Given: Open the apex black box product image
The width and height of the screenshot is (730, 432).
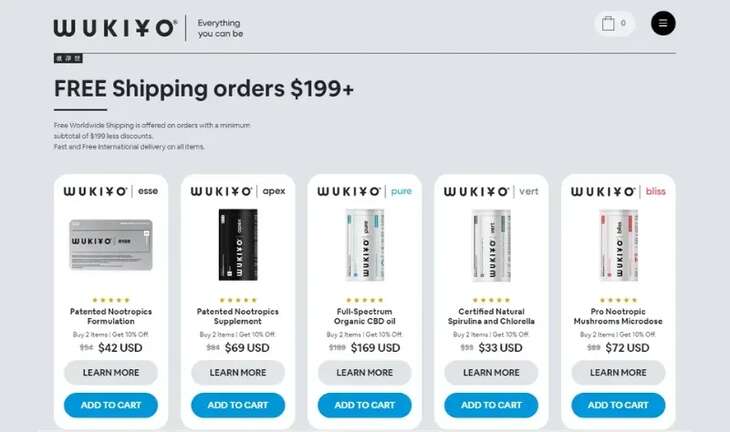Looking at the screenshot, I should coord(238,245).
